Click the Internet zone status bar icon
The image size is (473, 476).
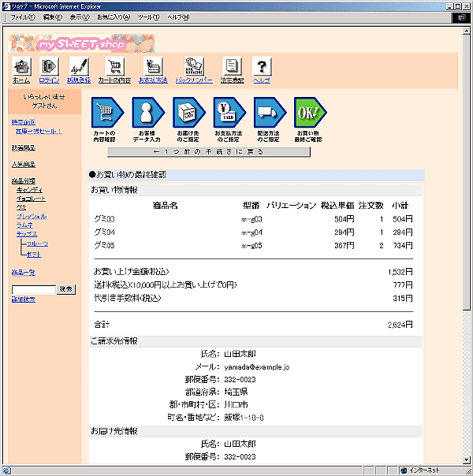click(x=404, y=470)
